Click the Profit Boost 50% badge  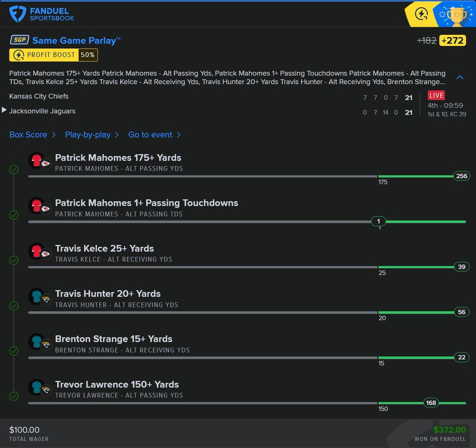54,55
